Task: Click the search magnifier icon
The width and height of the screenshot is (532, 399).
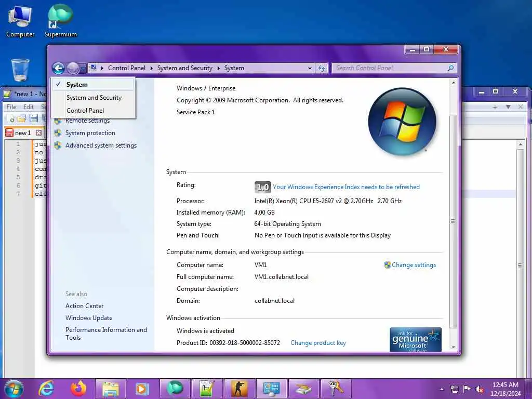Action: pos(450,68)
